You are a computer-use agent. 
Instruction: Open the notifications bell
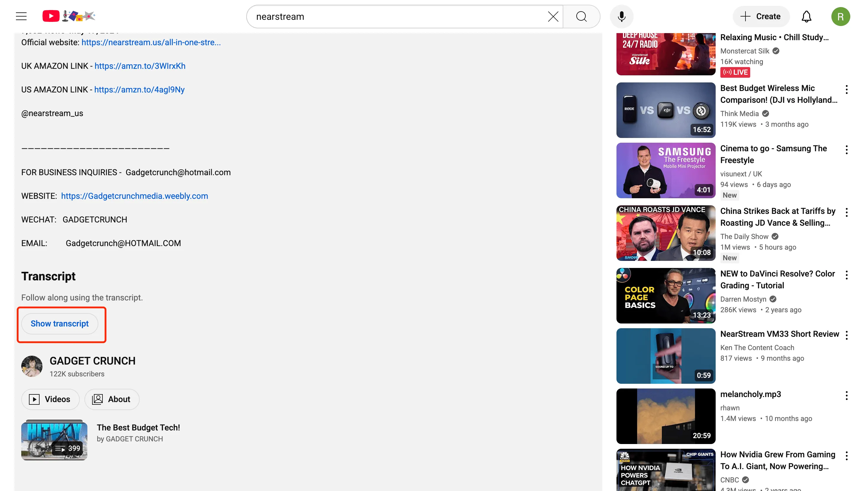[x=806, y=16]
